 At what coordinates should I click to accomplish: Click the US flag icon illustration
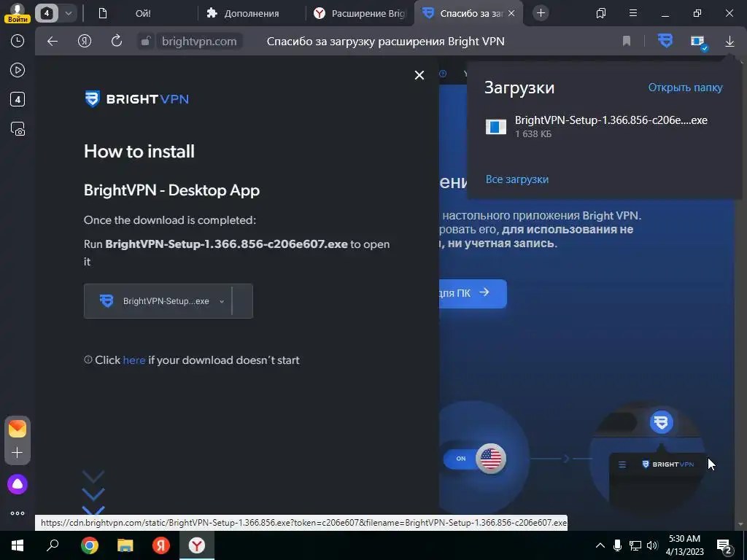tap(491, 459)
